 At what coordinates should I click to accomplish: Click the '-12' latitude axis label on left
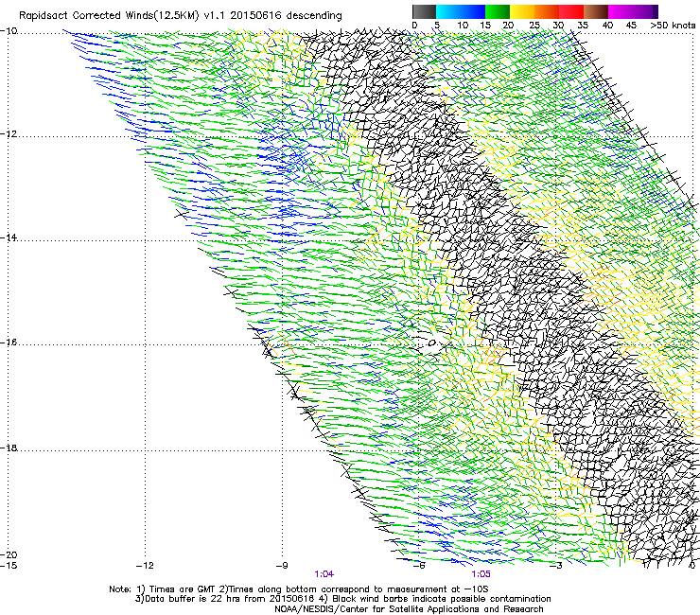[9, 134]
